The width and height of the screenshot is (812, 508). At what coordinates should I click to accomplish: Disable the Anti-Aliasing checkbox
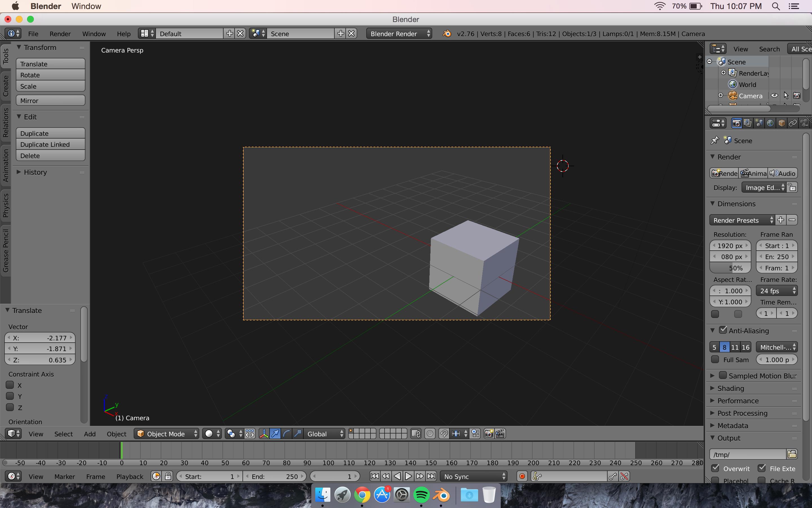tap(723, 330)
